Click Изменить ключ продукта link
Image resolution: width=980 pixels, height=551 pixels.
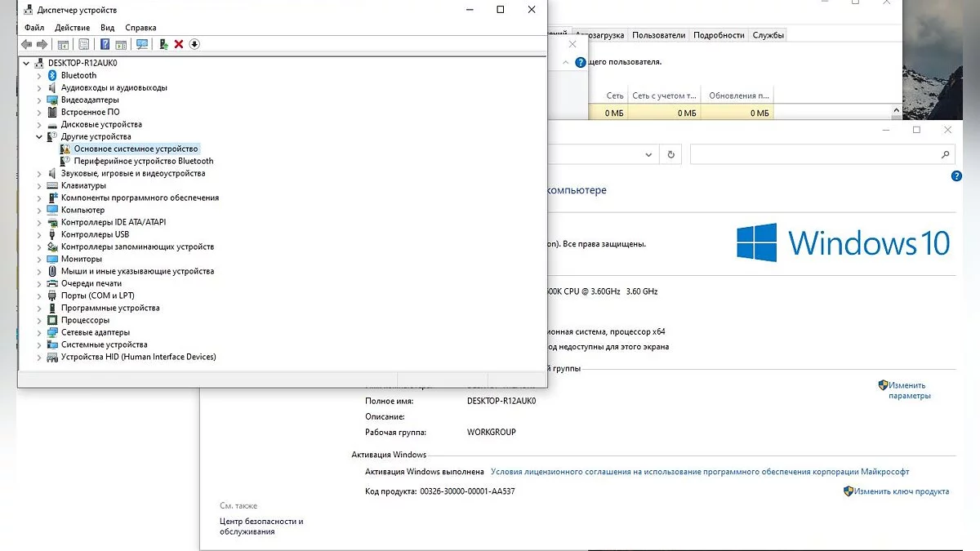click(902, 491)
